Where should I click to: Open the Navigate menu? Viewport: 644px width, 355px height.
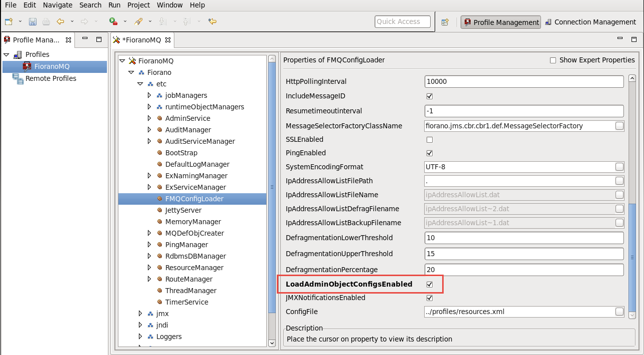click(57, 5)
